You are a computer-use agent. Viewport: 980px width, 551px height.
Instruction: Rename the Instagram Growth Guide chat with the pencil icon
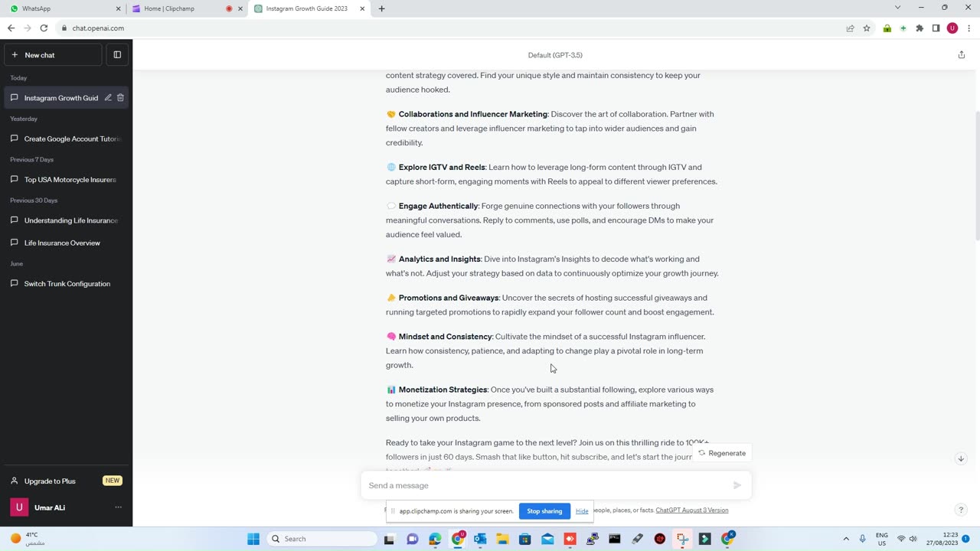click(108, 98)
